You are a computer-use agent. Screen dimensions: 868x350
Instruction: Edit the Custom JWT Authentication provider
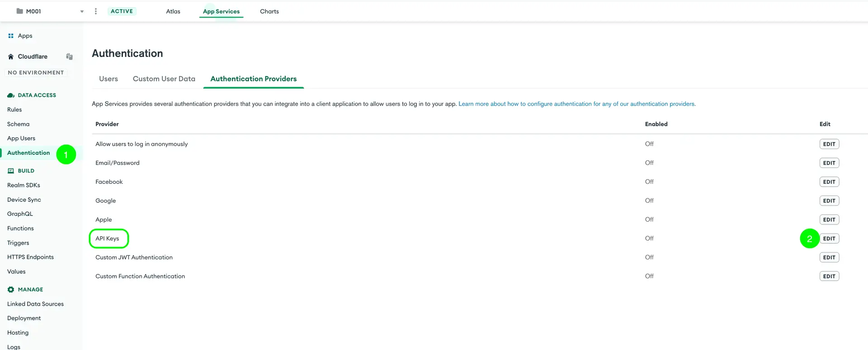[x=829, y=257]
